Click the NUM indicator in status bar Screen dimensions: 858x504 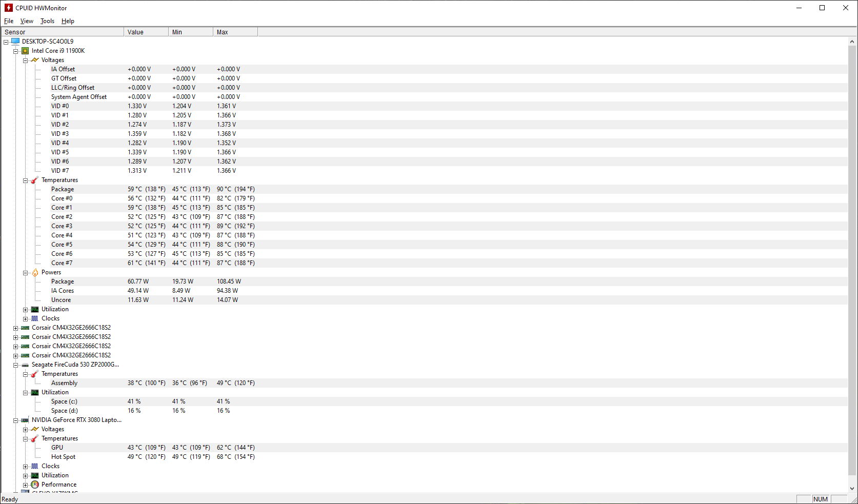coord(821,499)
